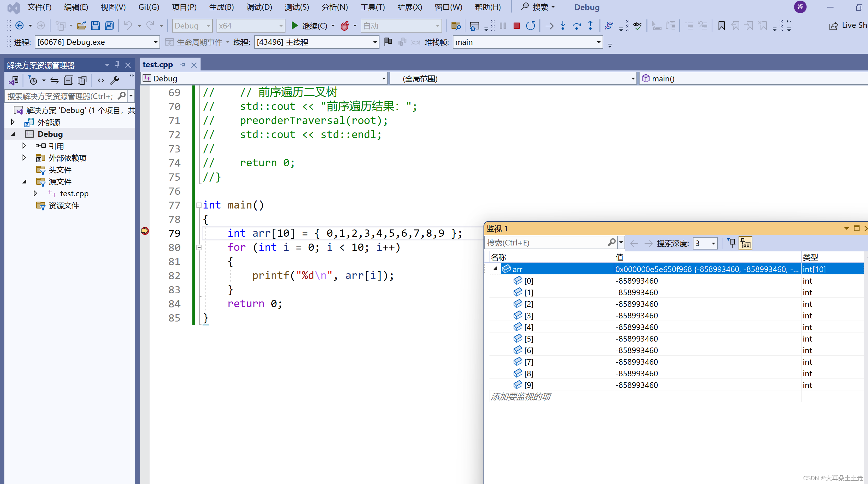Screen dimensions: 868x484
Task: Click the pending changes filter clock icon
Action: (x=33, y=80)
